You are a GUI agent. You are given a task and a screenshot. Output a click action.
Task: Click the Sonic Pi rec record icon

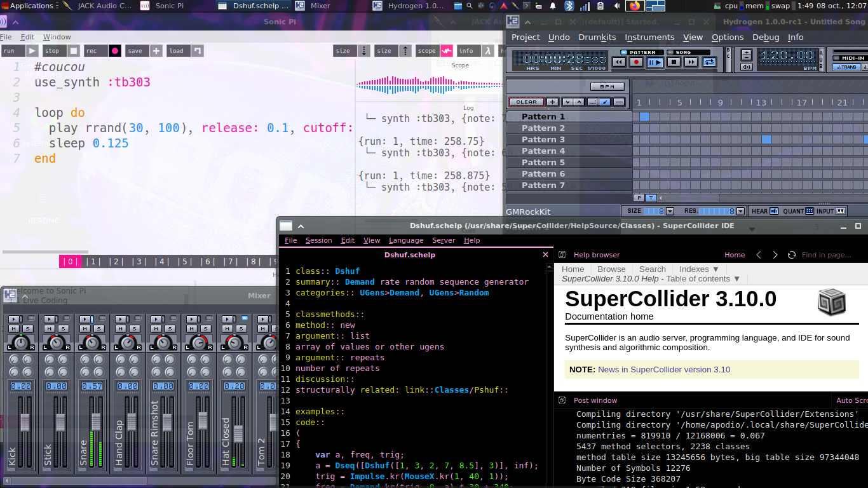[114, 51]
